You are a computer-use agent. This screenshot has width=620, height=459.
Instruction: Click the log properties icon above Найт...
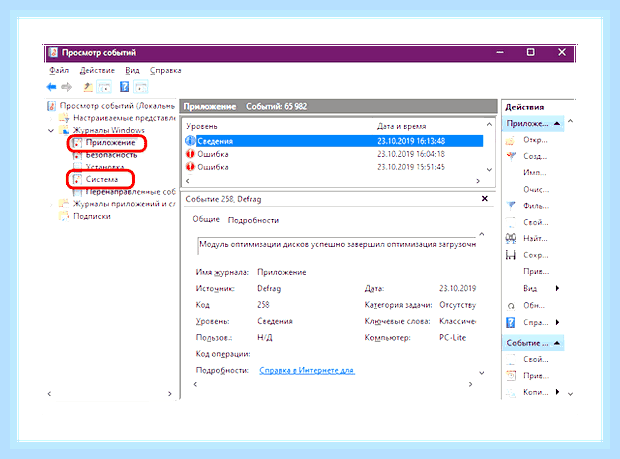pyautogui.click(x=511, y=222)
